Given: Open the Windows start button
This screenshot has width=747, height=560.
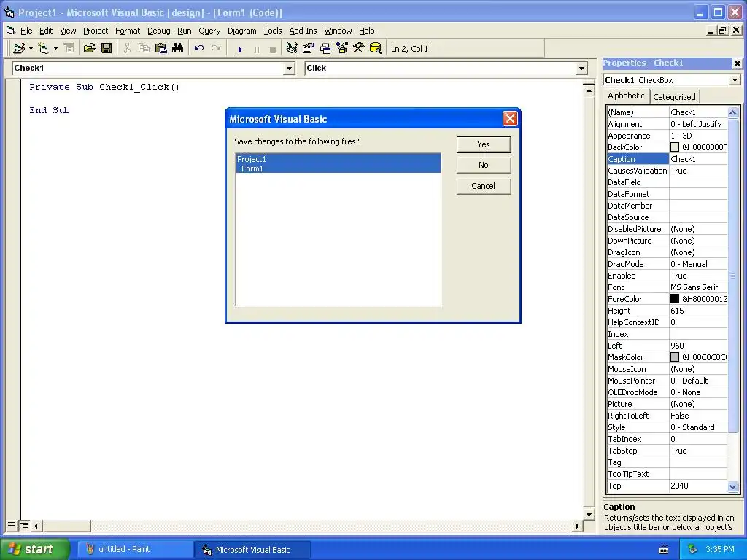Looking at the screenshot, I should (x=34, y=549).
